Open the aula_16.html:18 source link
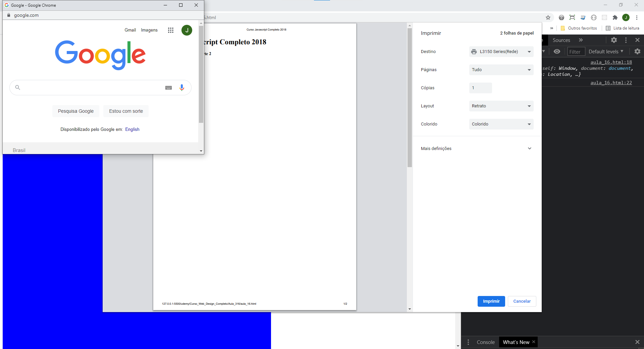 click(611, 62)
